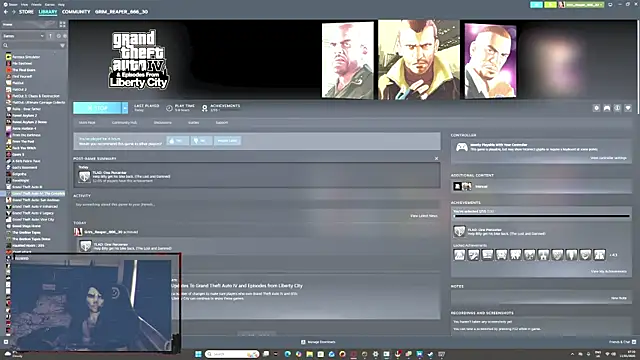Click the Achievements ribbon icon in header
This screenshot has height=360, width=640.
[204, 108]
